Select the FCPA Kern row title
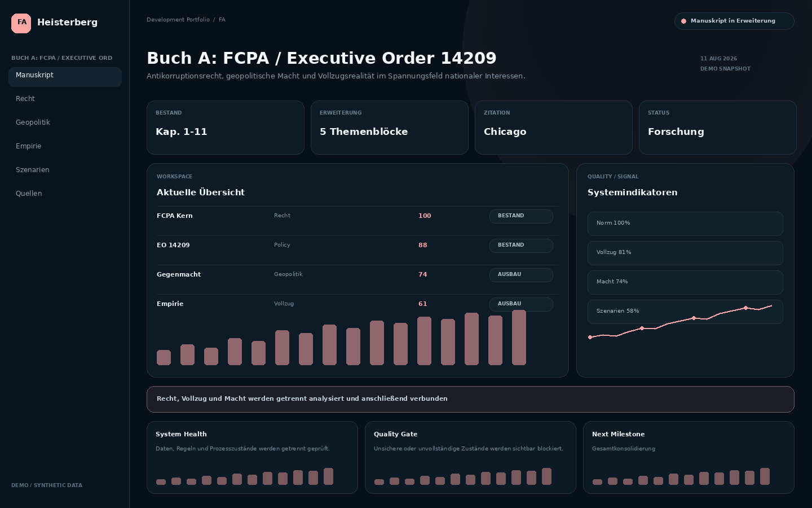The height and width of the screenshot is (508, 812). pos(175,216)
